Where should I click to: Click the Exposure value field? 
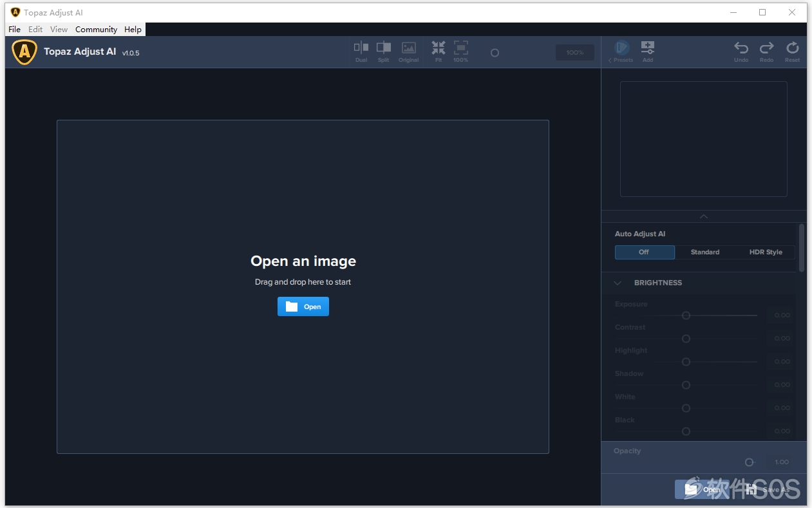(x=780, y=315)
